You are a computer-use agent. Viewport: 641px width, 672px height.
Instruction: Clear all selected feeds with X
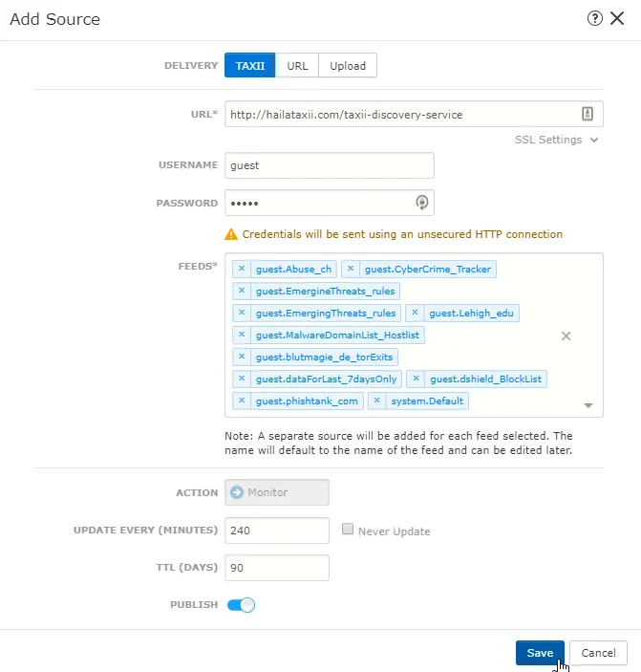pos(566,336)
